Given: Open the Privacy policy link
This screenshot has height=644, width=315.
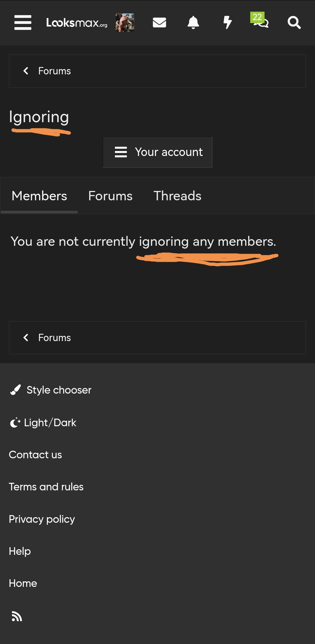Looking at the screenshot, I should [42, 519].
